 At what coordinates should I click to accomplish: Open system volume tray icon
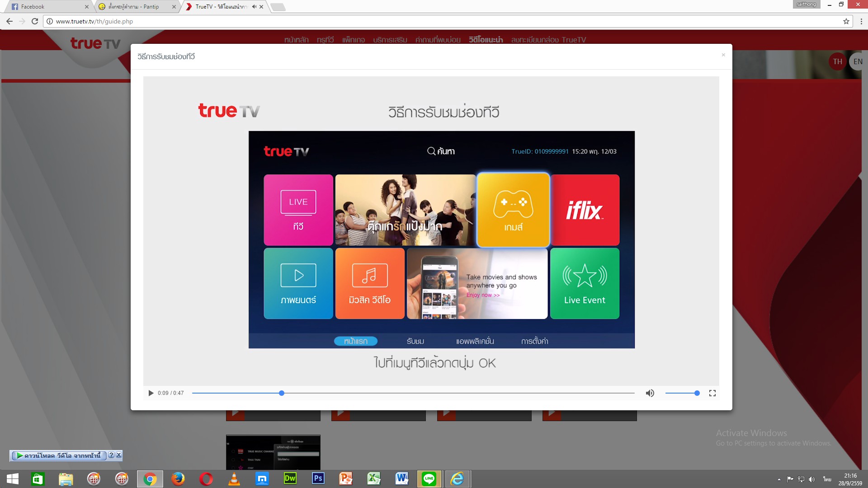click(811, 479)
